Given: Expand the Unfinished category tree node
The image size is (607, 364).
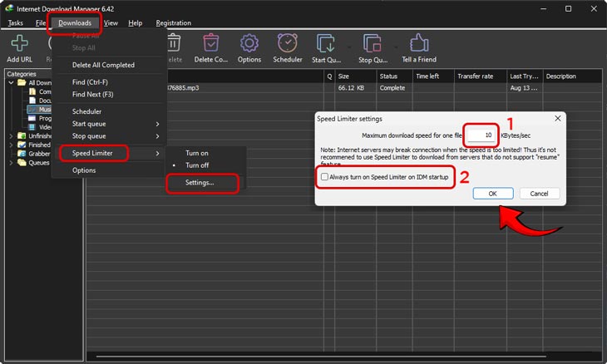Looking at the screenshot, I should point(11,135).
